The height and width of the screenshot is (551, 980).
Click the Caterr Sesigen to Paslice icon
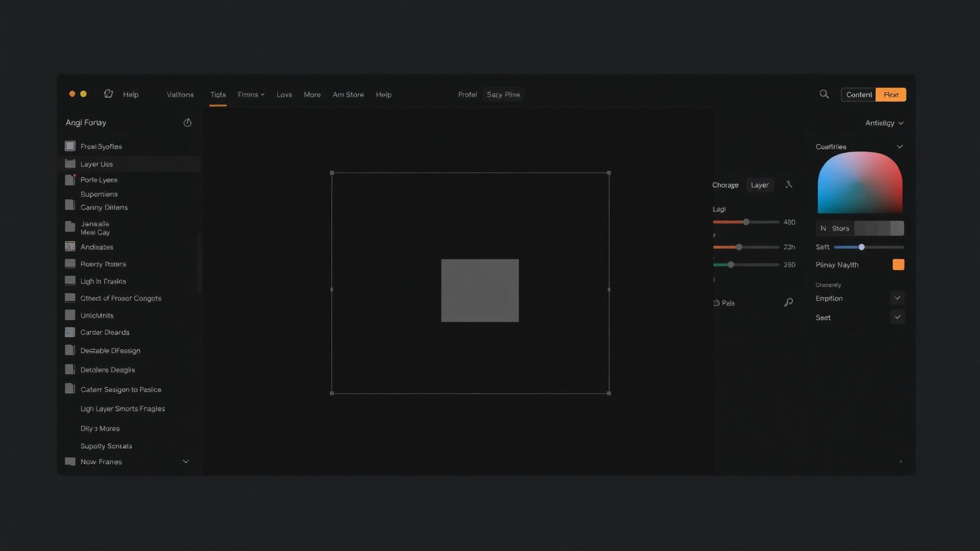[70, 389]
